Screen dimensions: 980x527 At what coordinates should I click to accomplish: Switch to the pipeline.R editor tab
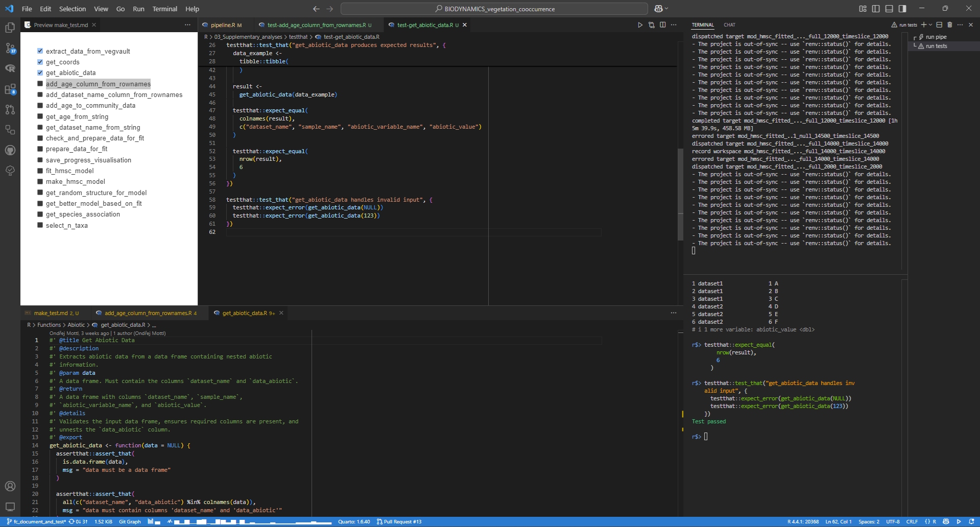pyautogui.click(x=223, y=25)
